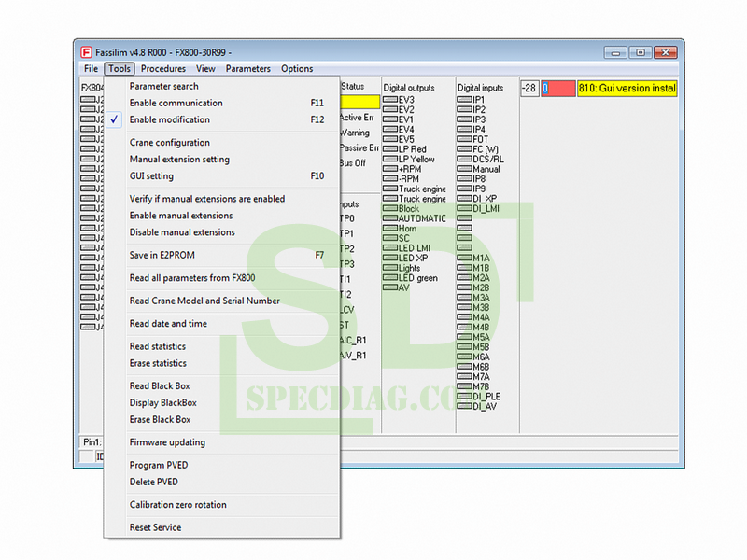Click the yellow 810 Gui version message
This screenshot has height=560, width=747.
[x=626, y=89]
